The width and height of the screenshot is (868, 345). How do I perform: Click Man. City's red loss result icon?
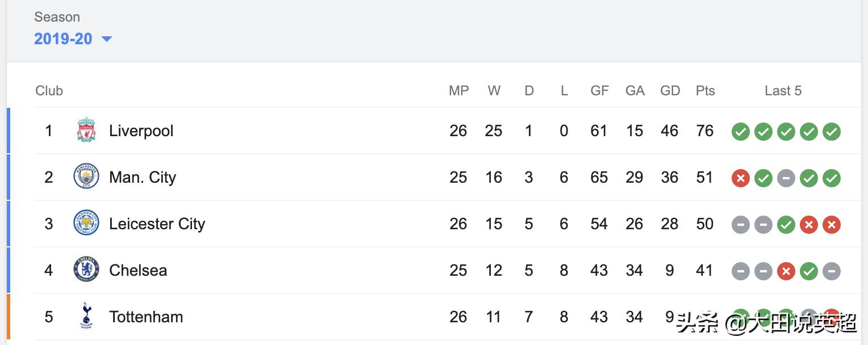(740, 178)
